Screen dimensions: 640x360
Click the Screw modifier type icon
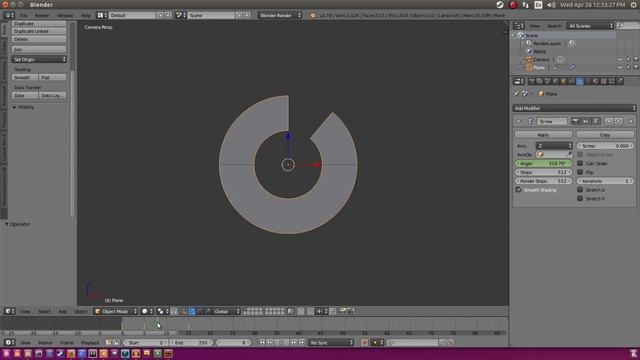click(530, 121)
